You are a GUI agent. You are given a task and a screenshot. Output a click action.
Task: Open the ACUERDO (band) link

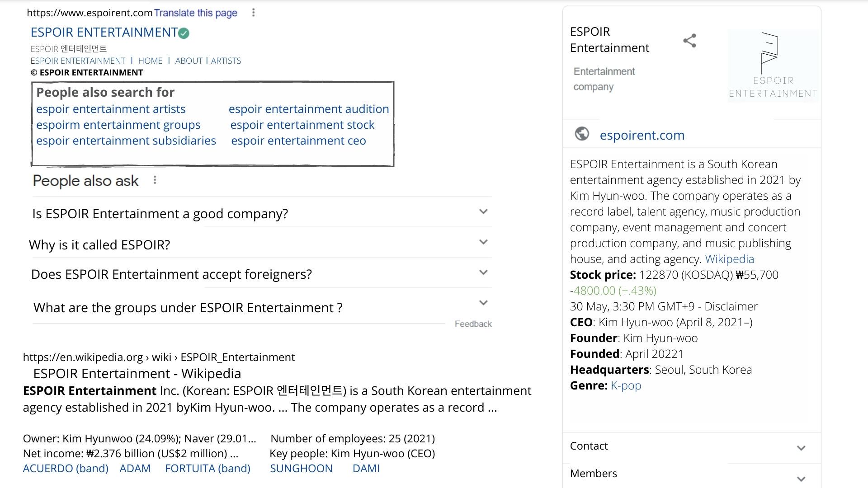point(66,469)
